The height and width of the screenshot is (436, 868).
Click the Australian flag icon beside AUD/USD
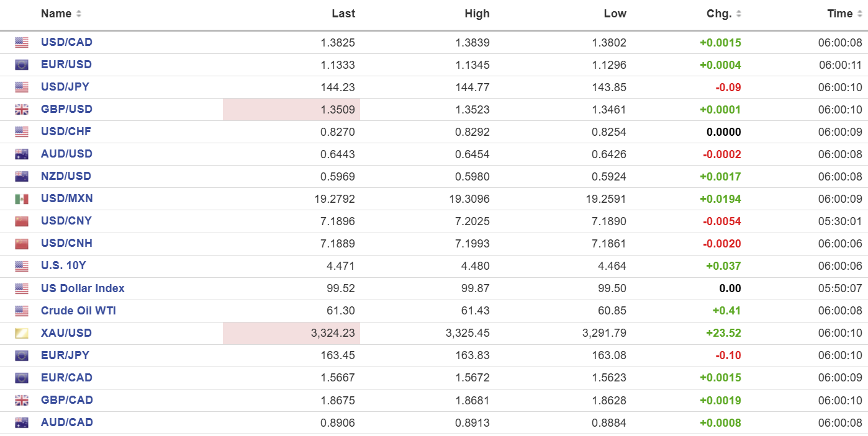(x=22, y=154)
